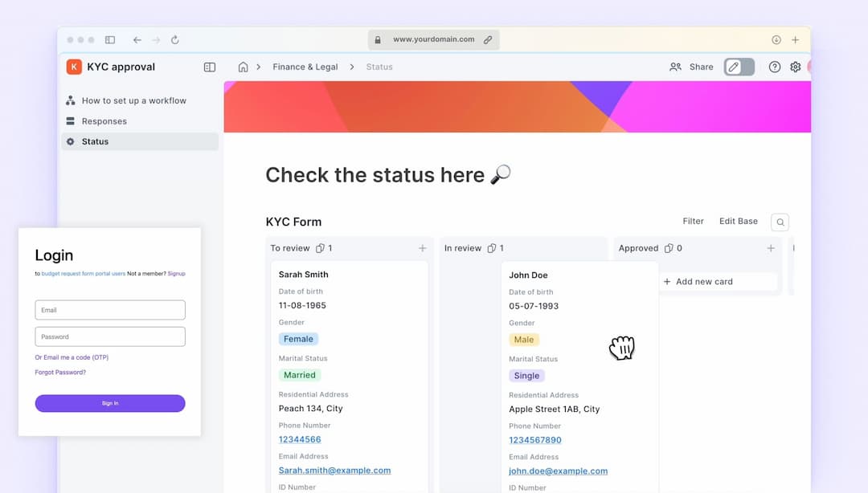Add a card to the To review column

(x=422, y=248)
